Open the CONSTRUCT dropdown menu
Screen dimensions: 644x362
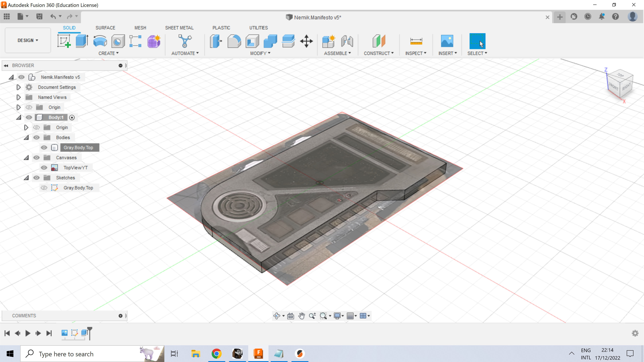379,53
